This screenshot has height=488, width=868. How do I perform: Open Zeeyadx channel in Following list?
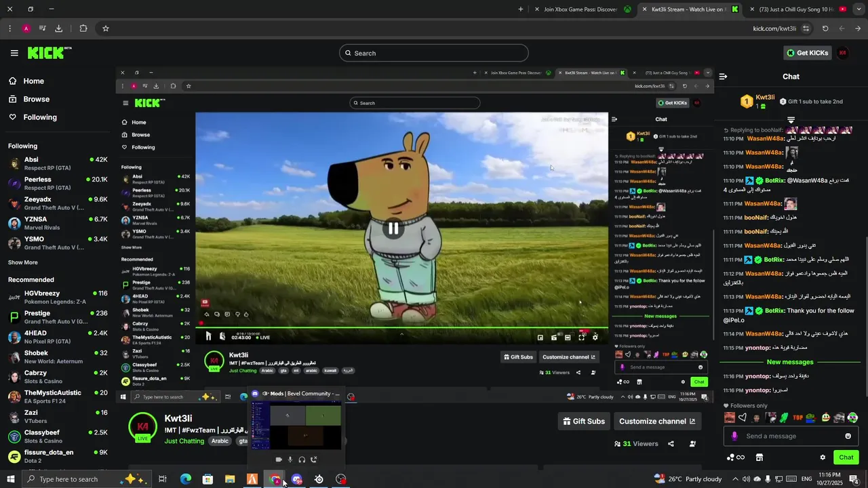coord(58,203)
